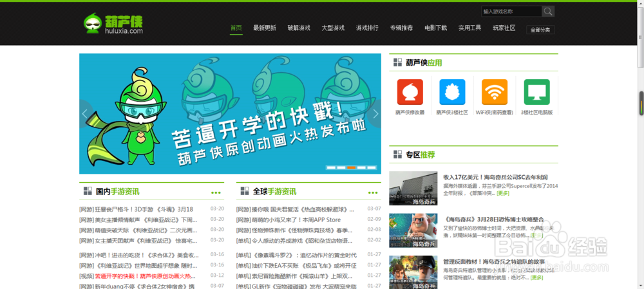644x289 pixels.
Task: Open the 葫芦侠3楼社区 app icon
Action: click(452, 92)
